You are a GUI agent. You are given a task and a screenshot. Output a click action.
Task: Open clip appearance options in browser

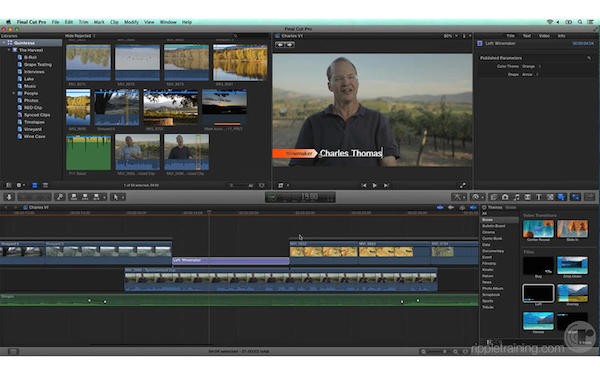pos(262,185)
